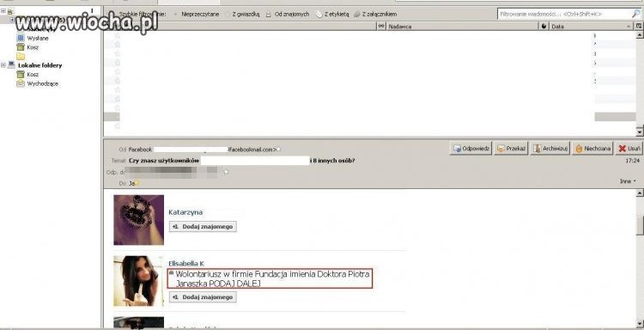Screen dimensions: 644x330
Task: Open the account's Kosz folder below Wysłane
Action: pos(28,47)
